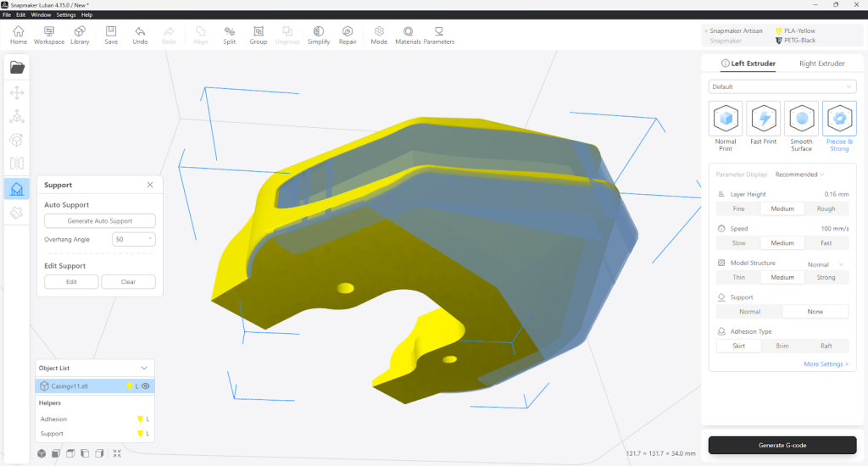
Task: Switch to the Right Extruder tab
Action: tap(821, 64)
